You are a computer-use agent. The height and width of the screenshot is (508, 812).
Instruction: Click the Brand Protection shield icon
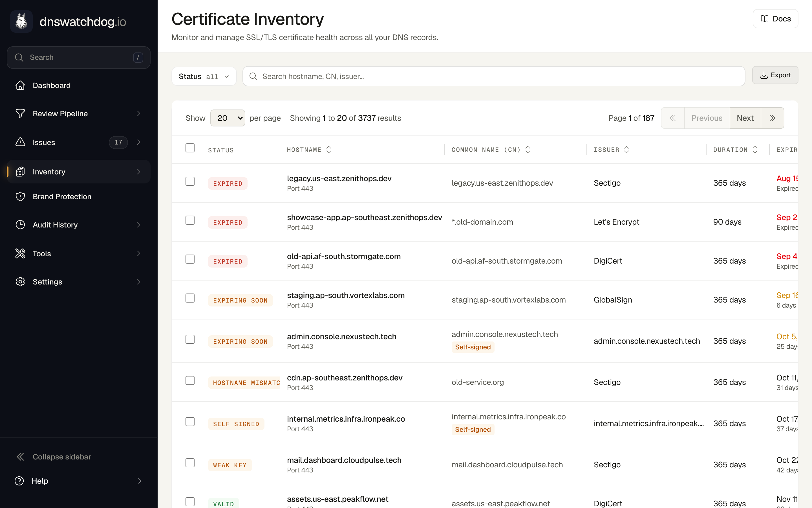click(20, 196)
